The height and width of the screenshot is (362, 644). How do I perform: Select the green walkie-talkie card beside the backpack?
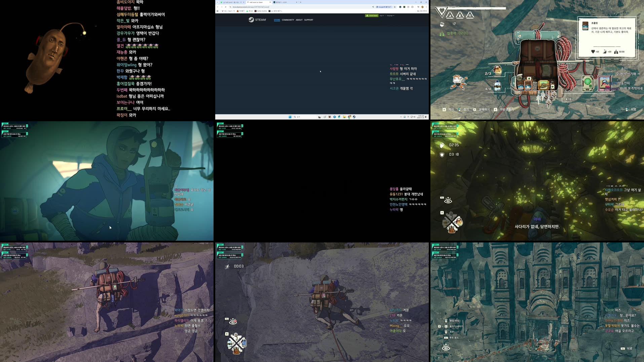point(588,84)
